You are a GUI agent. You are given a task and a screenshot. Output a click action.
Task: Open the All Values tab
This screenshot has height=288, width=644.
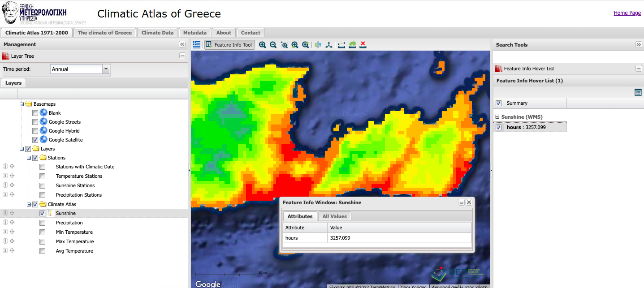coord(335,216)
